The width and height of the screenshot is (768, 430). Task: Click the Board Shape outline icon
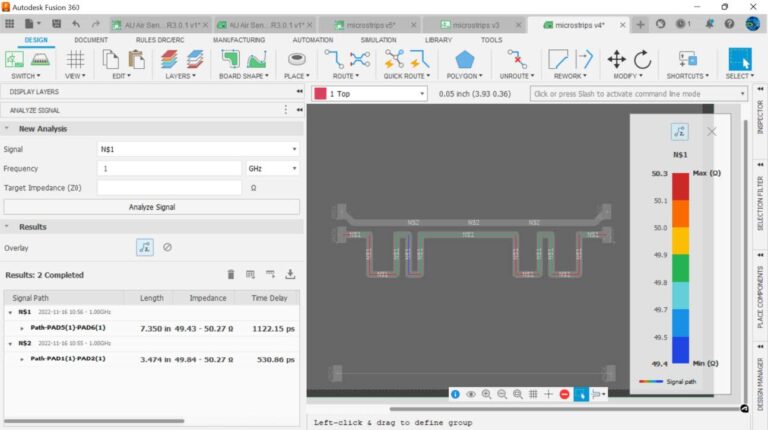pos(230,59)
